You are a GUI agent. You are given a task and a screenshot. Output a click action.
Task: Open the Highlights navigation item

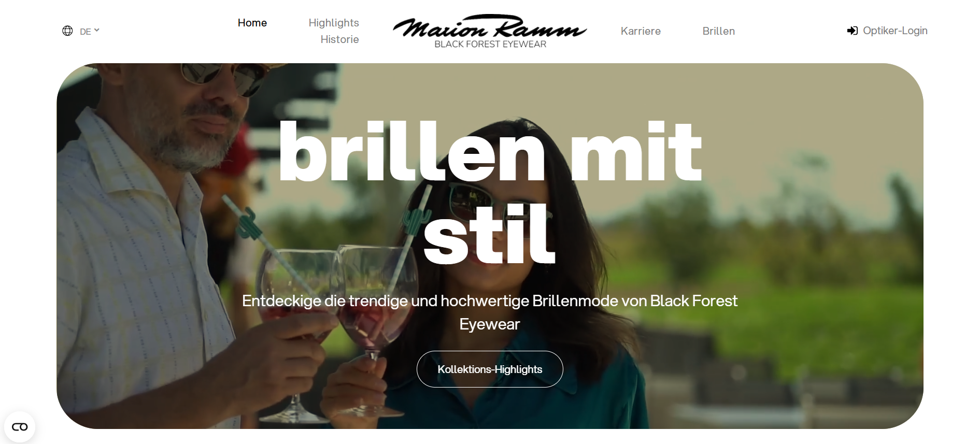click(334, 23)
